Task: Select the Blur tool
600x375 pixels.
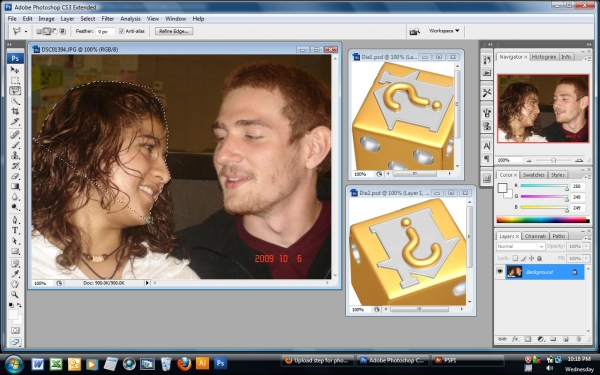Action: tap(15, 197)
